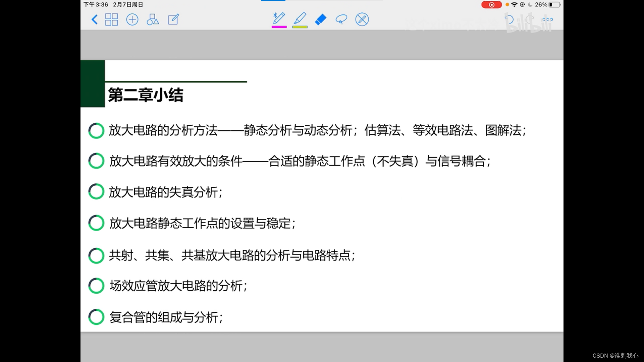
Task: Open the page thumbnails grid view
Action: (x=111, y=19)
